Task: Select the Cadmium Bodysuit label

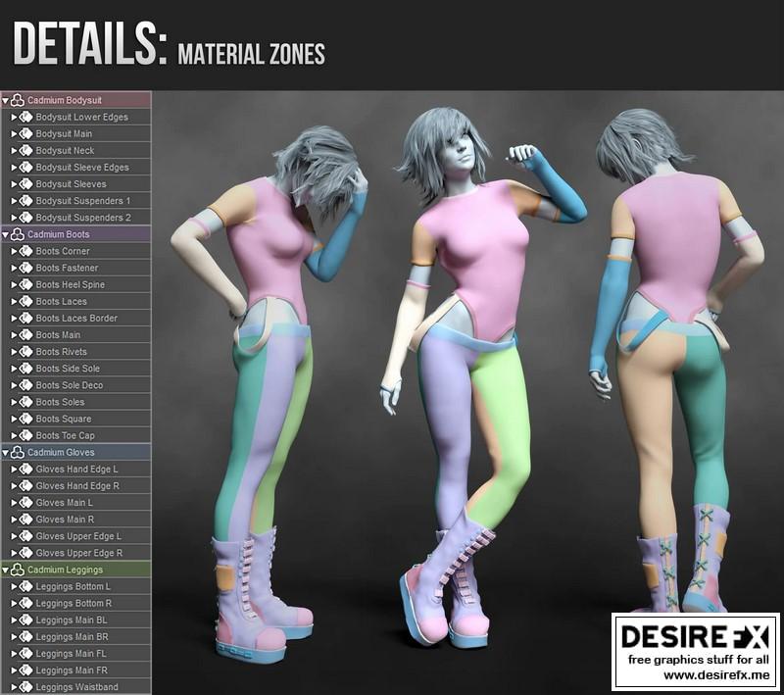Action: click(x=65, y=101)
